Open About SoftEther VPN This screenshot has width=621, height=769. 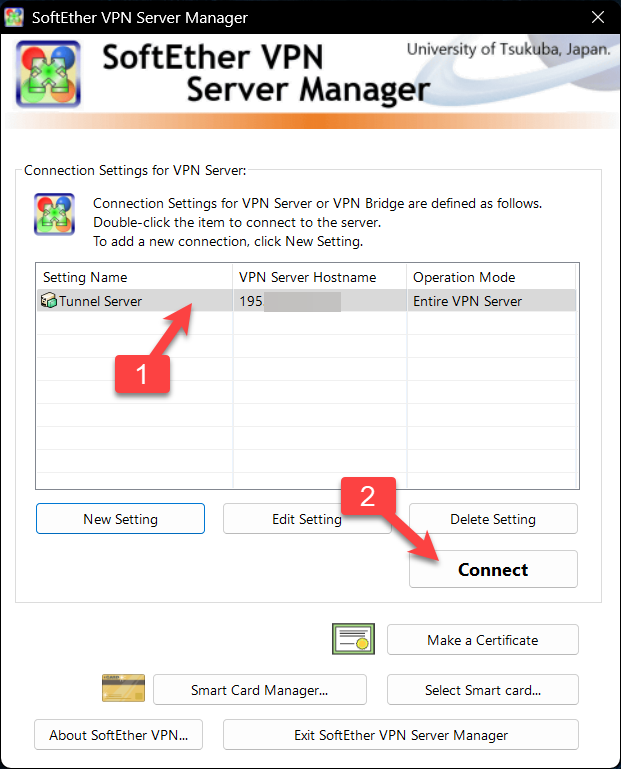(118, 735)
